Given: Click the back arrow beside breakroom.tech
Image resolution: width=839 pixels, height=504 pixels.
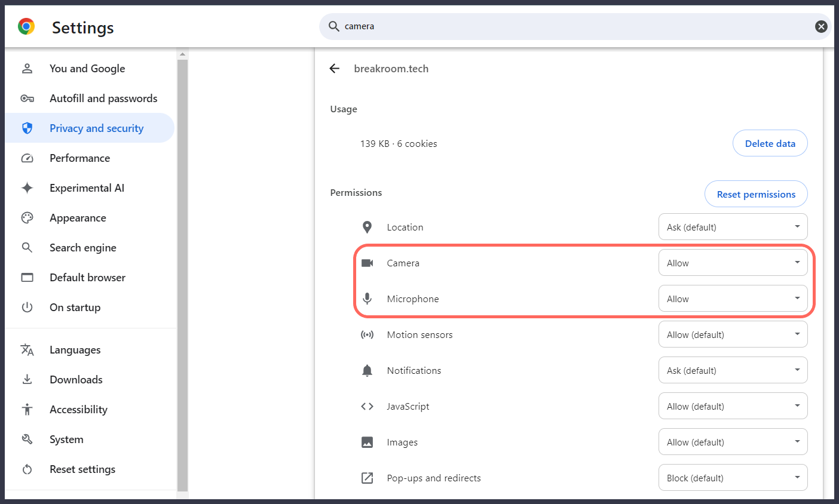Looking at the screenshot, I should [x=335, y=69].
